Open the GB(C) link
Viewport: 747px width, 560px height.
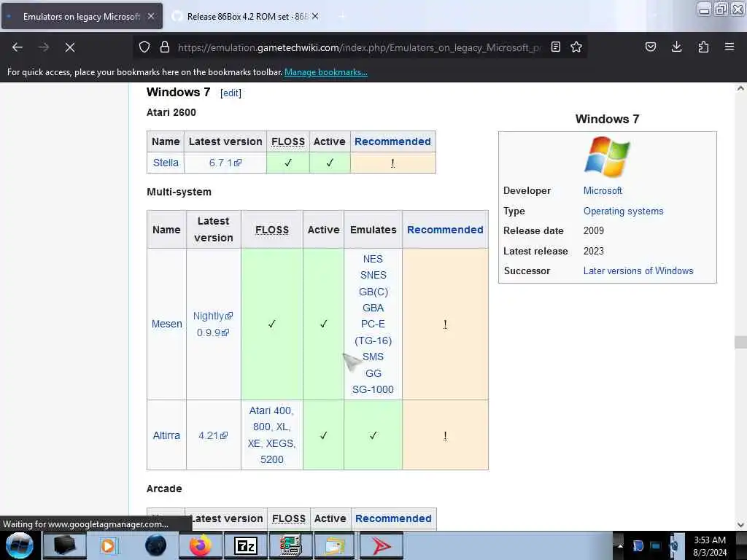pos(373,292)
